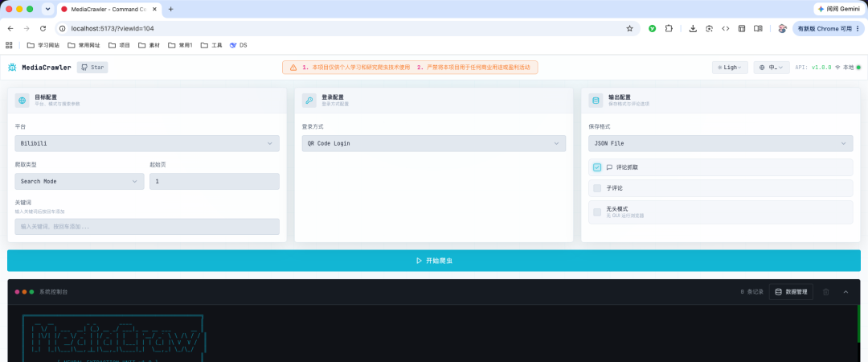Open the Light theme dropdown
The height and width of the screenshot is (362, 868).
[730, 67]
